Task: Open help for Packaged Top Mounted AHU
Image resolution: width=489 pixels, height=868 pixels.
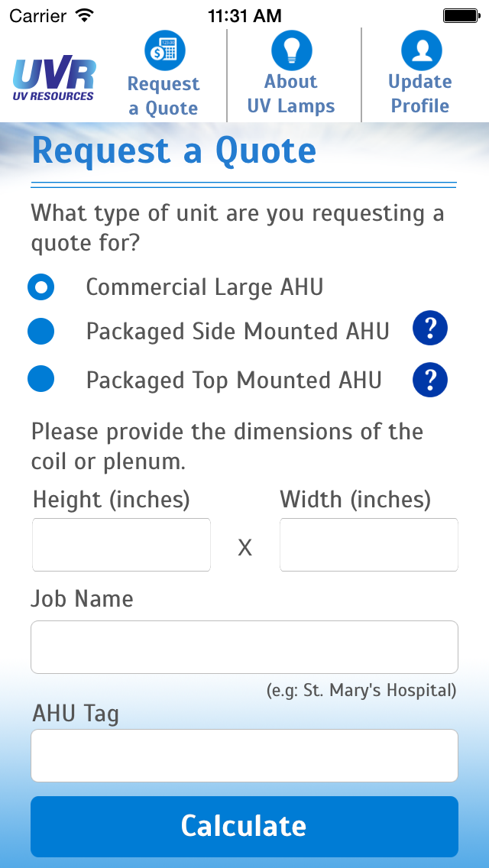Action: coord(429,380)
